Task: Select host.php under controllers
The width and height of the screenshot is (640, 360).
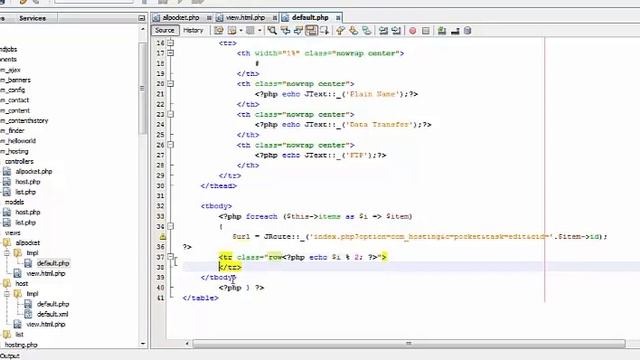Action: (x=28, y=182)
